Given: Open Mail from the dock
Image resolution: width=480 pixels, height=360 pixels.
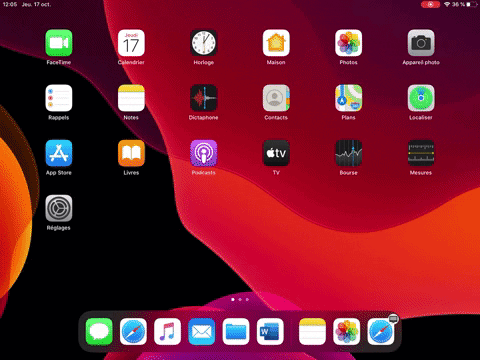Looking at the screenshot, I should click(202, 332).
